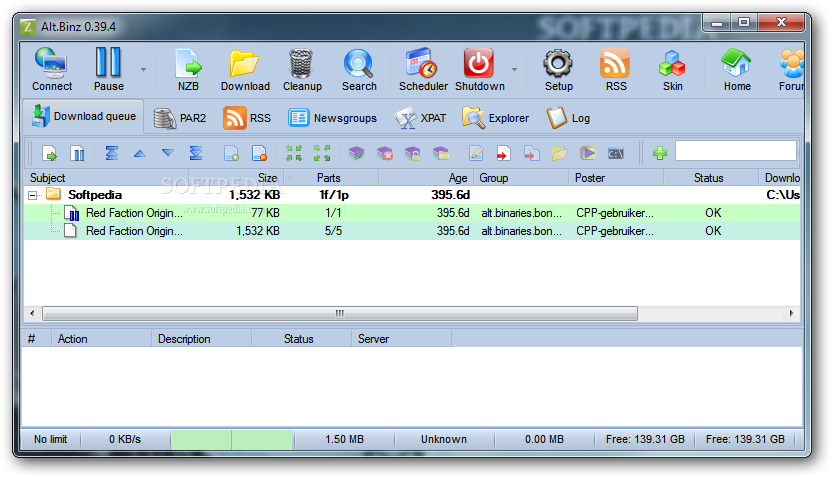Click the No limit speed status cell
Viewport: 832px width, 478px height.
50,439
